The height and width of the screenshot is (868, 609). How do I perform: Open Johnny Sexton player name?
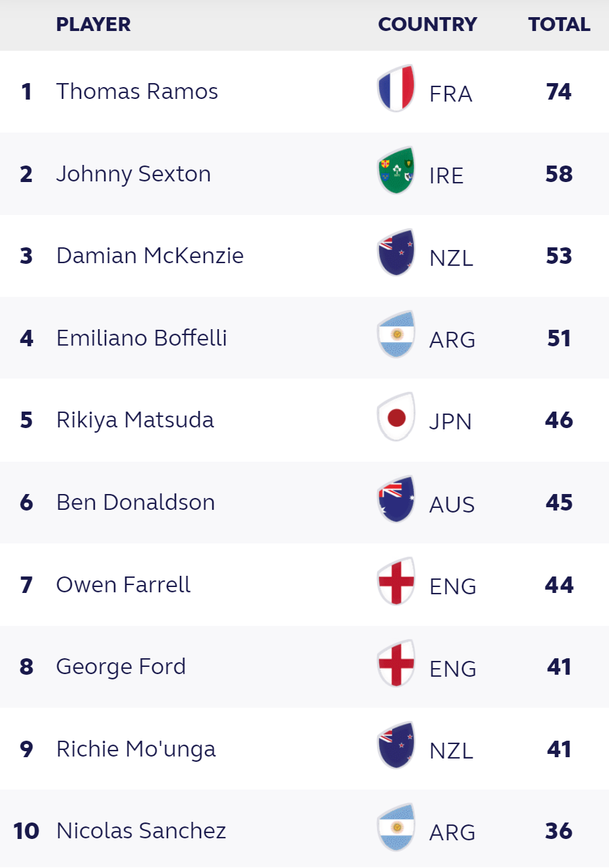pos(134,174)
